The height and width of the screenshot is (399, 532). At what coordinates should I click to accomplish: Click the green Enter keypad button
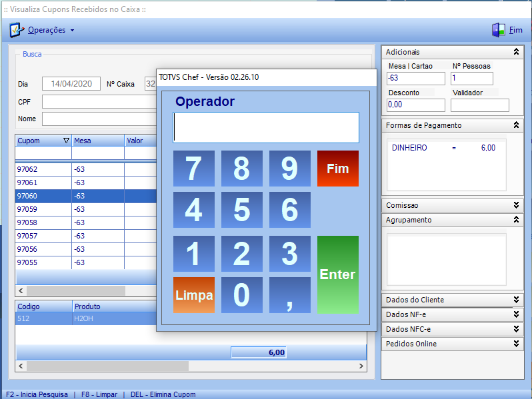(x=338, y=274)
